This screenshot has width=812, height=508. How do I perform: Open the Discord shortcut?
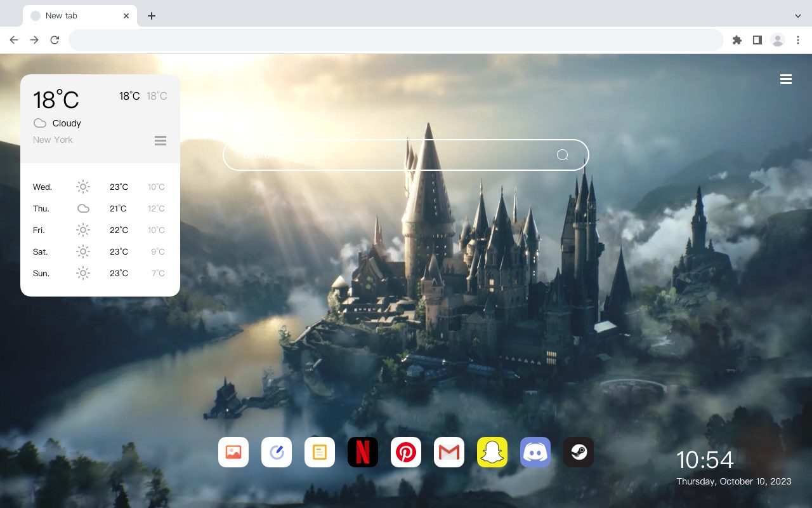point(535,452)
